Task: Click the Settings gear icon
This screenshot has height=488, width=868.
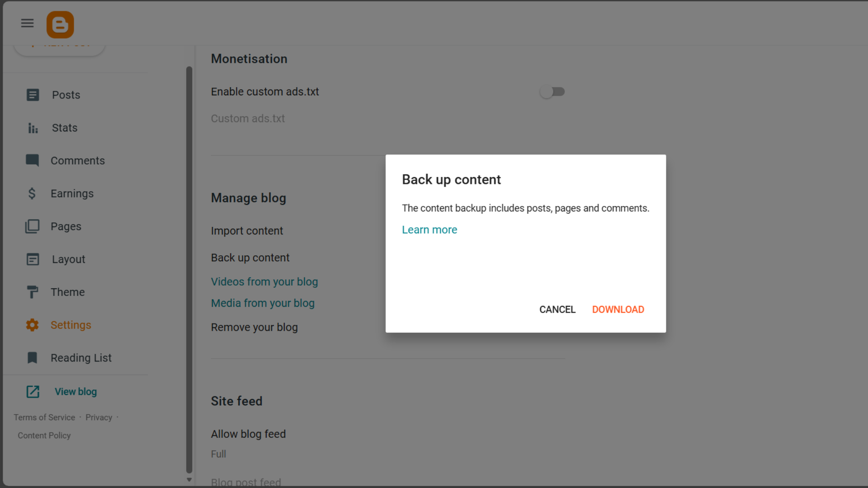Action: pyautogui.click(x=33, y=325)
